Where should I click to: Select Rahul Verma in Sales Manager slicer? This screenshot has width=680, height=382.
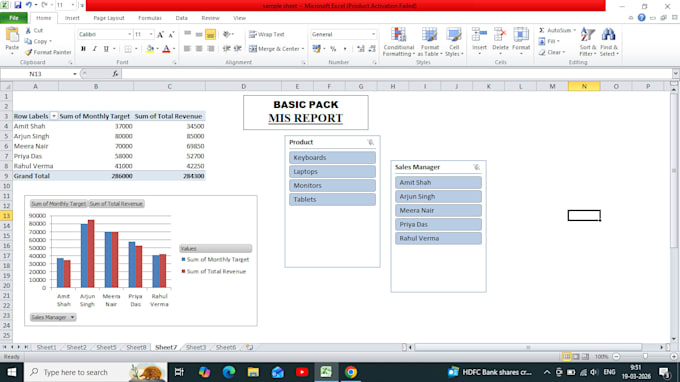pos(438,238)
